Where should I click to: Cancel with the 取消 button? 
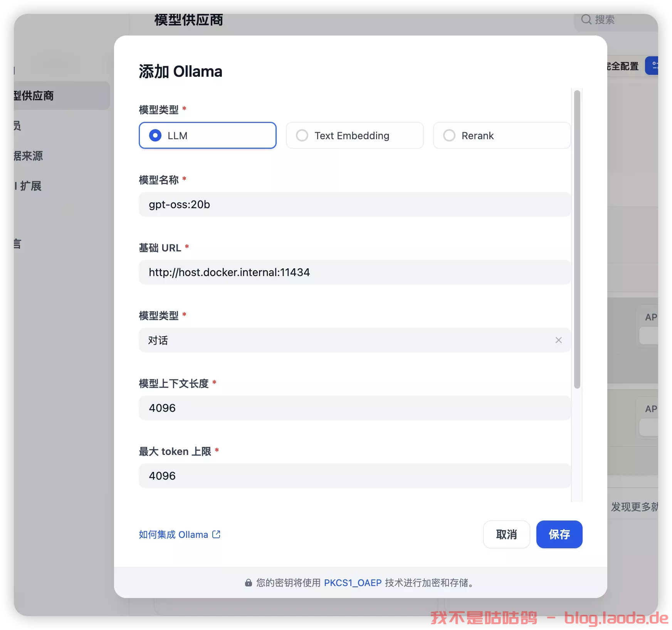pyautogui.click(x=506, y=534)
